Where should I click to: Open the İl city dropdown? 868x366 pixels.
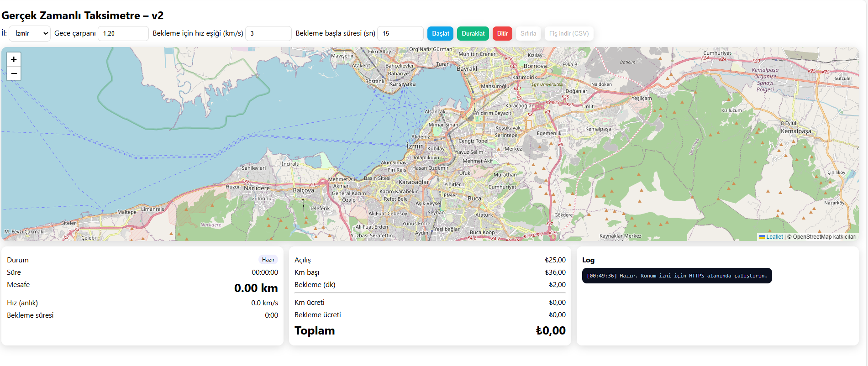(30, 33)
